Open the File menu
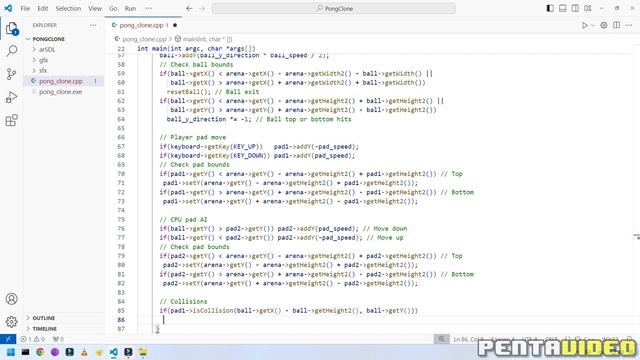Viewport: 640px width, 360px height. [x=25, y=8]
